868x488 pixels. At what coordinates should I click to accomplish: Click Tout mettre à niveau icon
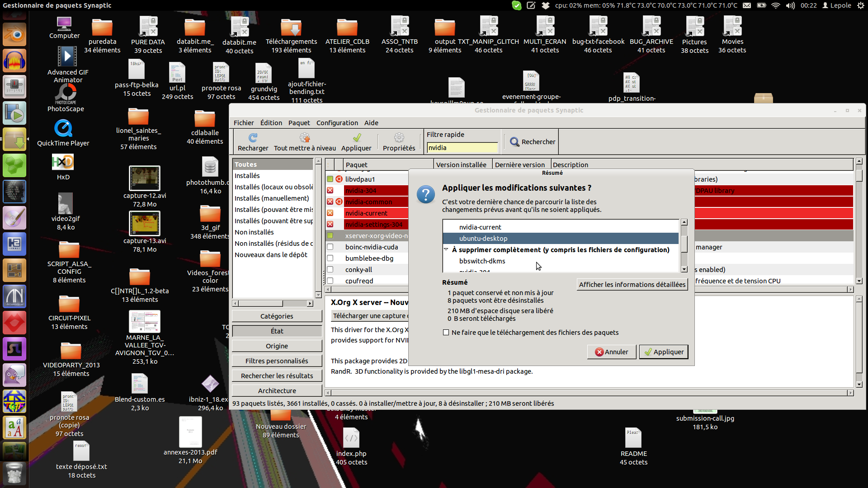[305, 137]
